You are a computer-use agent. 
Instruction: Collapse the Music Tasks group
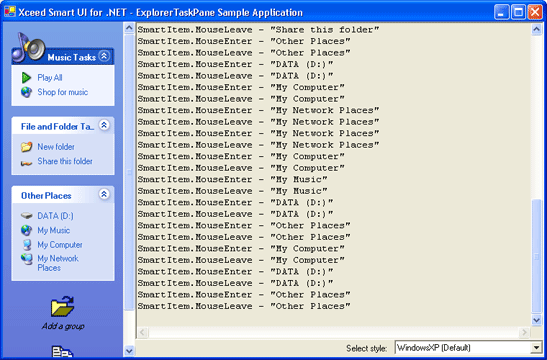point(104,56)
